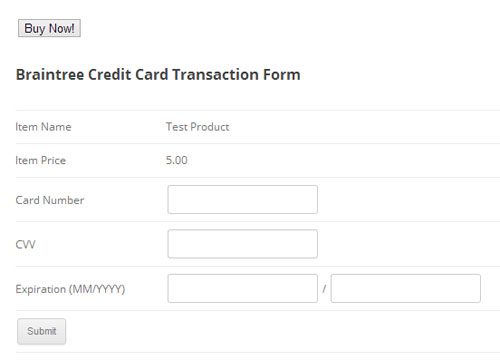The width and height of the screenshot is (500, 360).
Task: Click the word Product in item value
Action: tap(210, 127)
